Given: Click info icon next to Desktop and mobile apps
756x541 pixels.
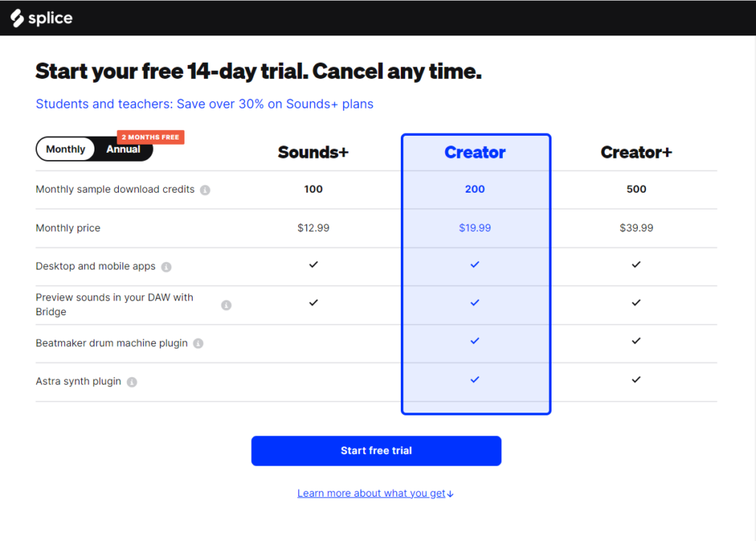Looking at the screenshot, I should click(x=166, y=267).
